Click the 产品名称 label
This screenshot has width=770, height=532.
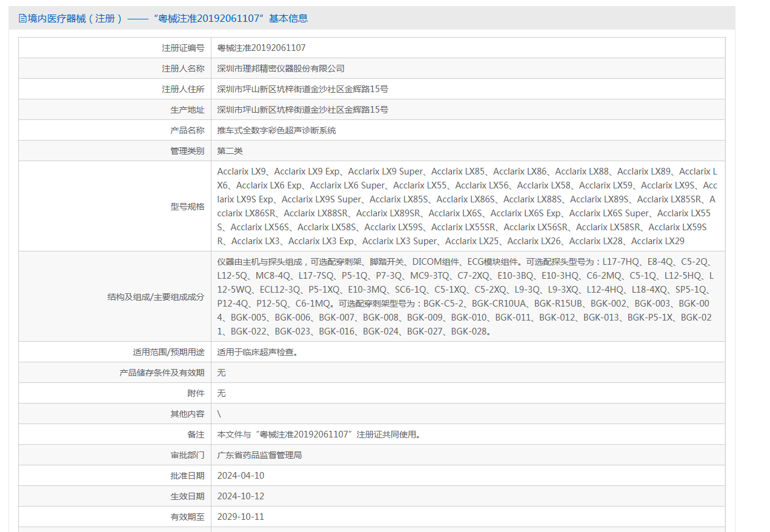[x=187, y=130]
